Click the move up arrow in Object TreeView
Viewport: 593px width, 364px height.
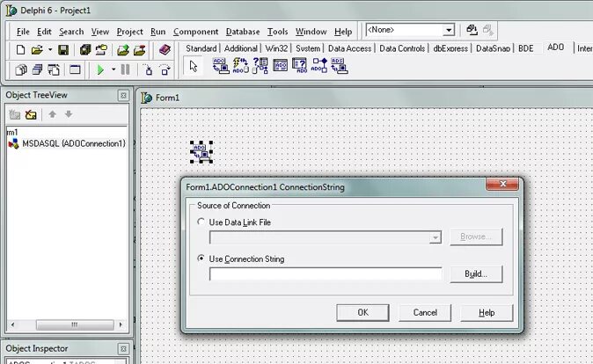click(x=52, y=114)
